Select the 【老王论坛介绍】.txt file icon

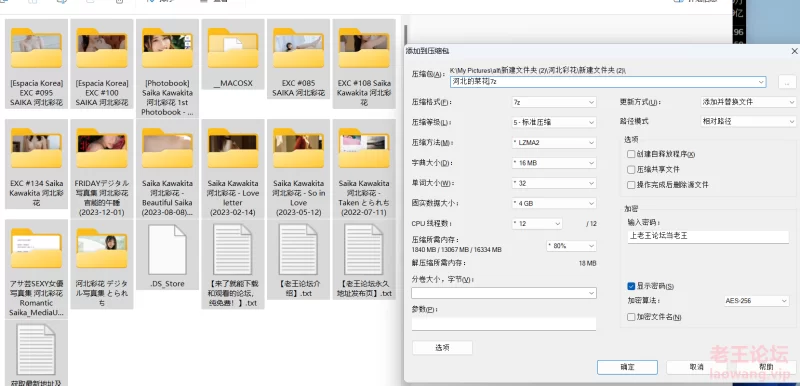click(298, 250)
